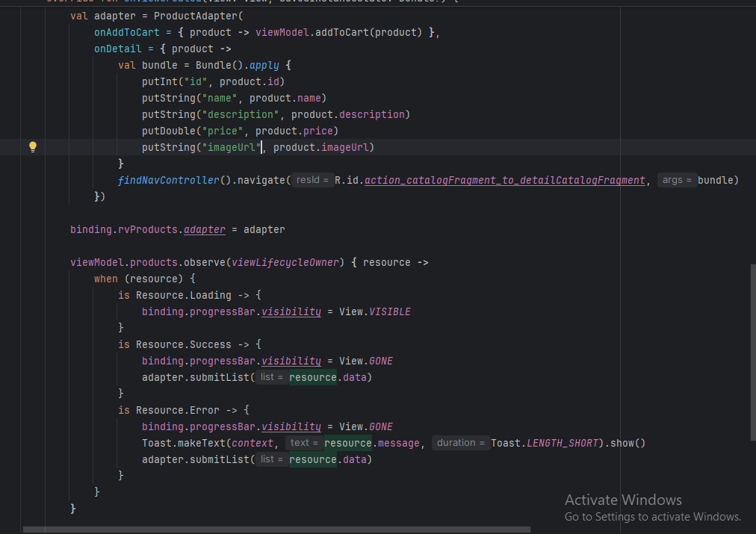Screen dimensions: 756x534
Task: Click visibility property in the Loading branch
Action: [x=291, y=312]
